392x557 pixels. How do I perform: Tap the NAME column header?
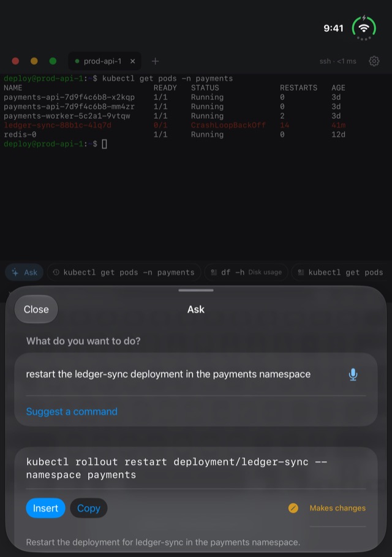[x=13, y=88]
